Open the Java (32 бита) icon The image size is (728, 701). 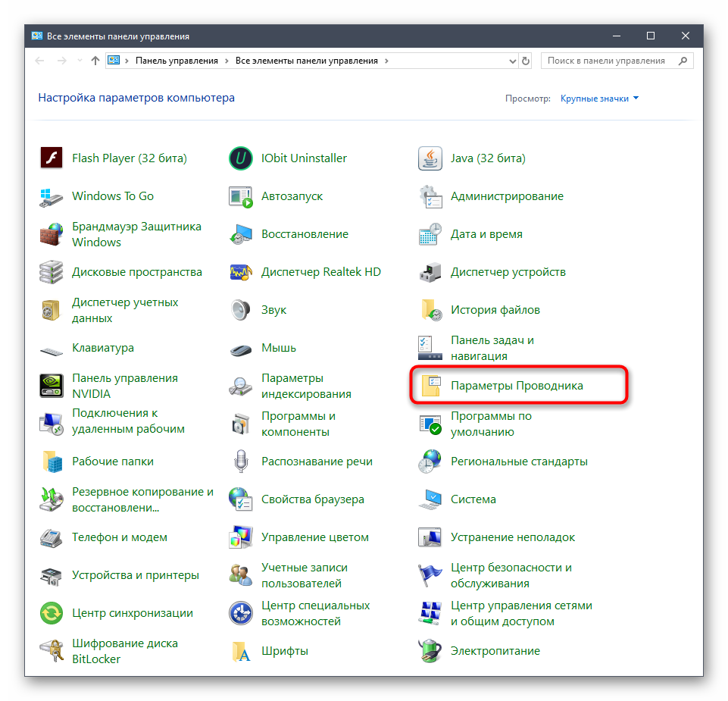click(430, 158)
